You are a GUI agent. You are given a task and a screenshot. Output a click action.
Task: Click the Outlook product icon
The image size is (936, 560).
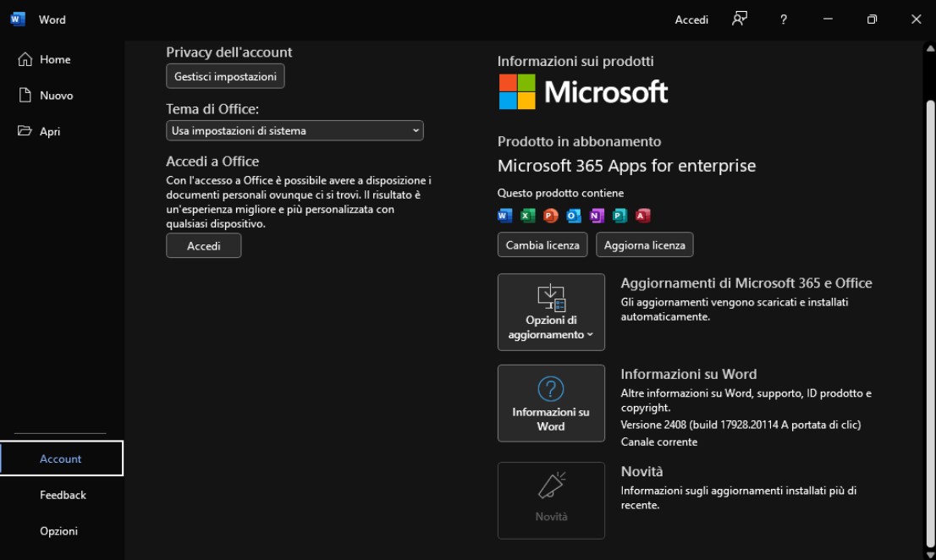pos(574,216)
